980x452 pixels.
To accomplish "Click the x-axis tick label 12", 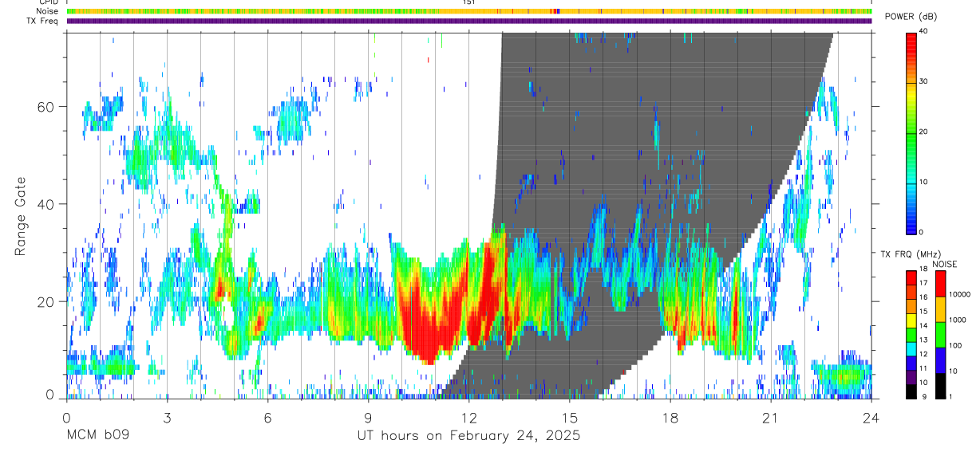I will (x=469, y=418).
